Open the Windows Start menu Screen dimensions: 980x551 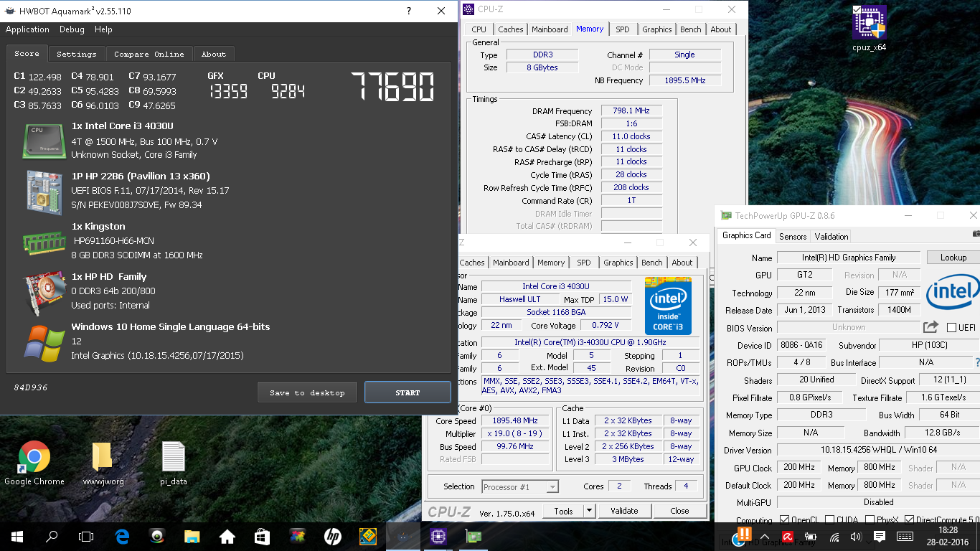(17, 536)
